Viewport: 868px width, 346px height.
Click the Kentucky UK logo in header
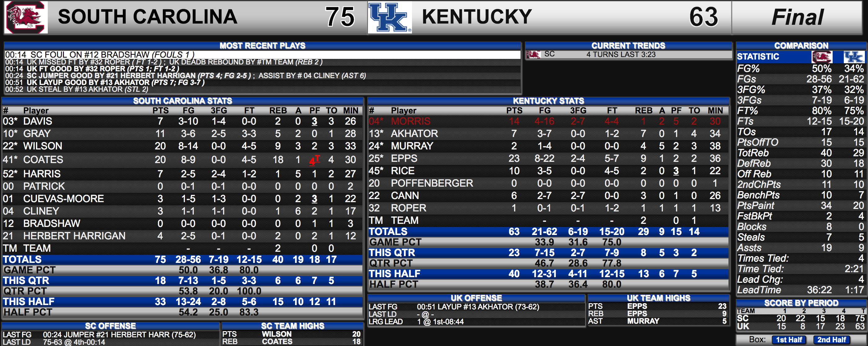(x=390, y=17)
